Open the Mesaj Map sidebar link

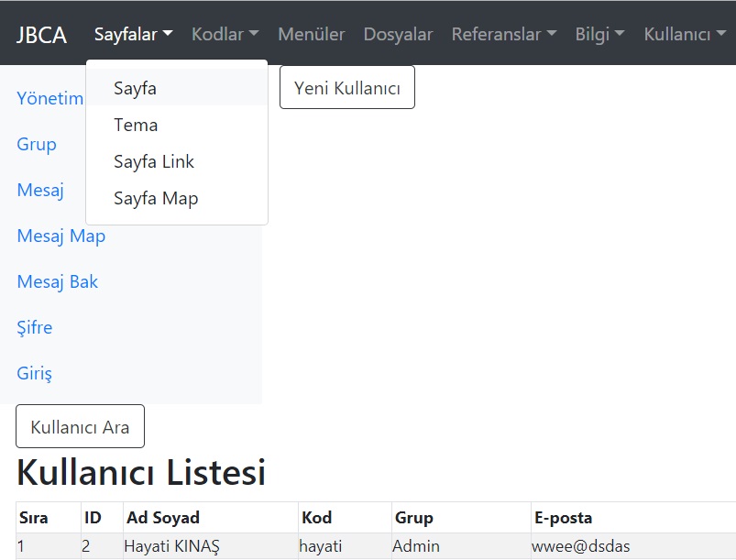[60, 236]
